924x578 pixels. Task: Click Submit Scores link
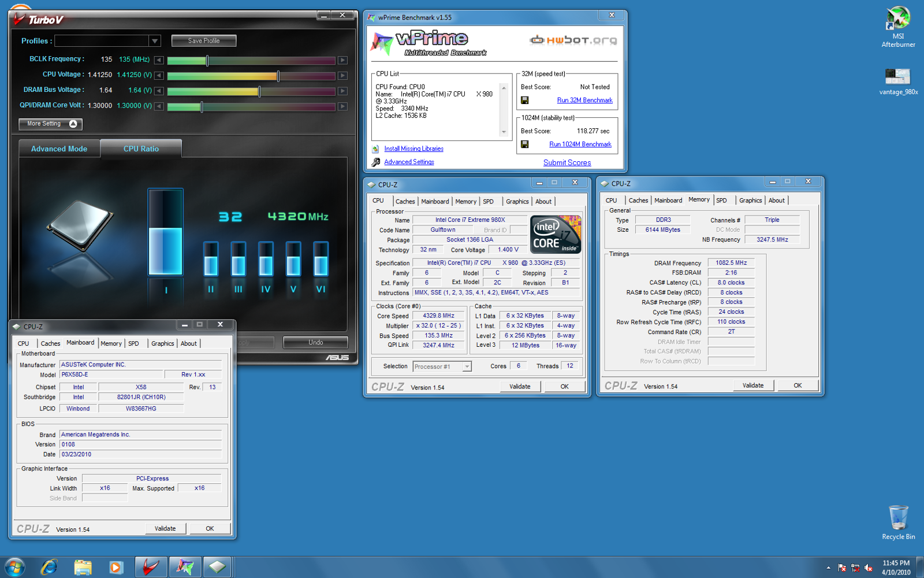(567, 162)
